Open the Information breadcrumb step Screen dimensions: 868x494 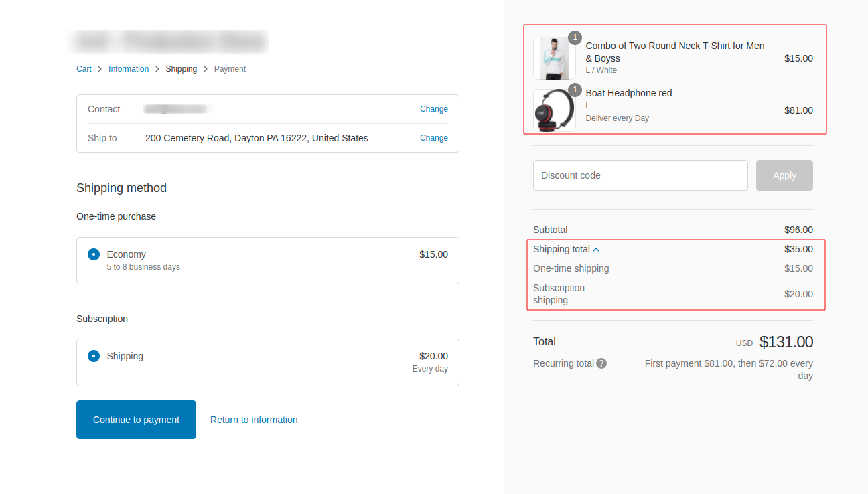129,69
